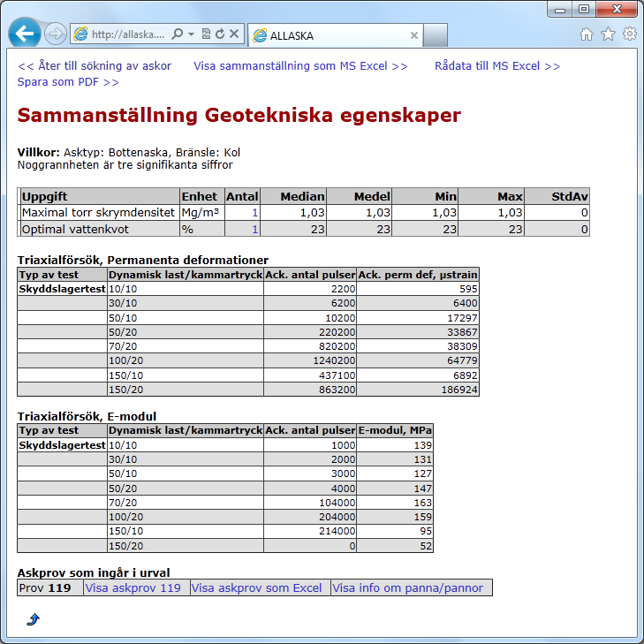This screenshot has width=644, height=644.
Task: Open search via magnifier icon in address bar
Action: tap(178, 34)
